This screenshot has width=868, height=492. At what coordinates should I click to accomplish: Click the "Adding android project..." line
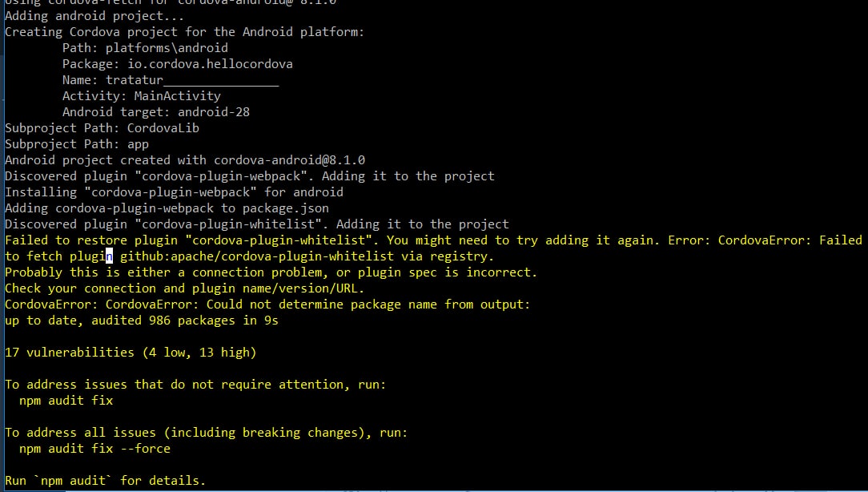pos(94,16)
